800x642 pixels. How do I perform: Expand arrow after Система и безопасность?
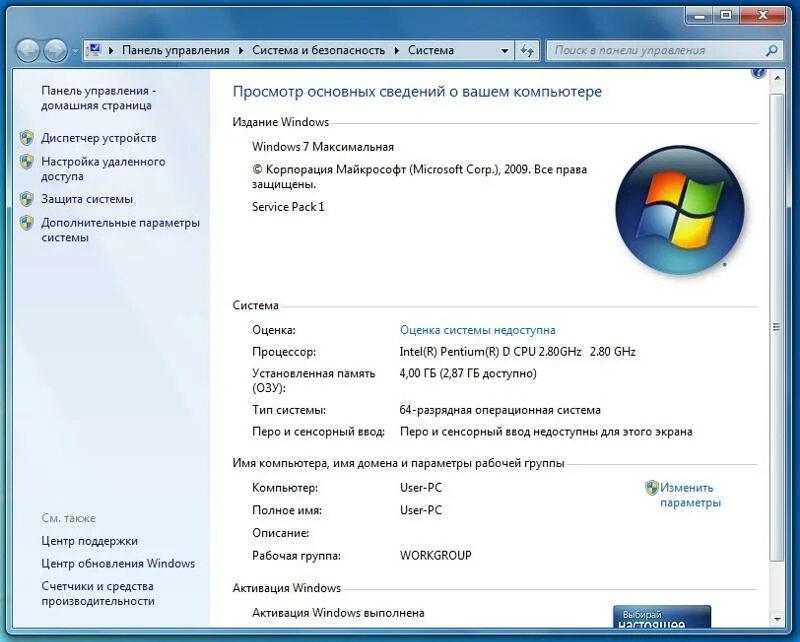396,51
